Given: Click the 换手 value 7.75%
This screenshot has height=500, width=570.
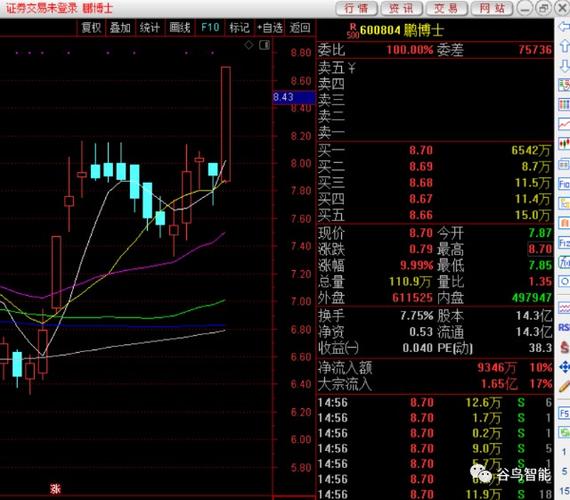Looking at the screenshot, I should (x=417, y=316).
